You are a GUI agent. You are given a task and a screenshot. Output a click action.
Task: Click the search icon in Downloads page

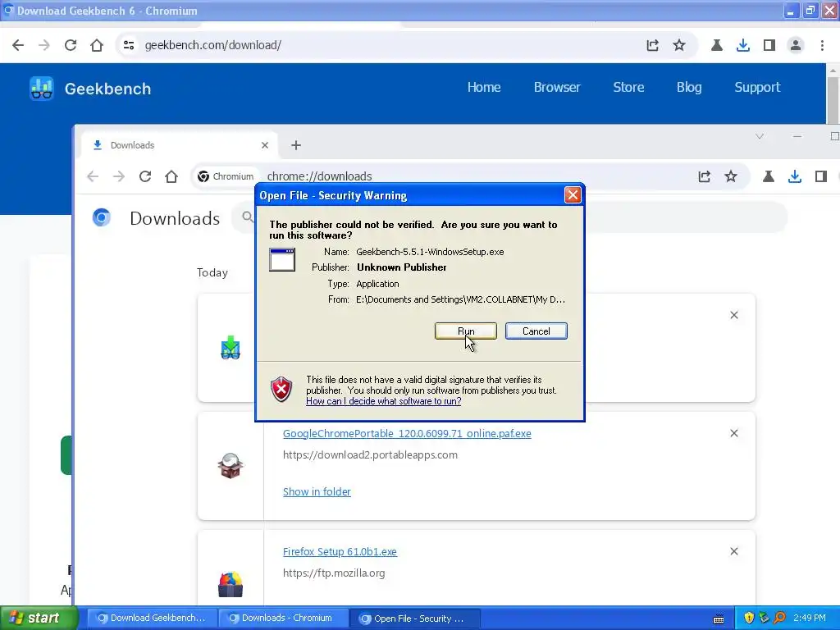pos(247,217)
